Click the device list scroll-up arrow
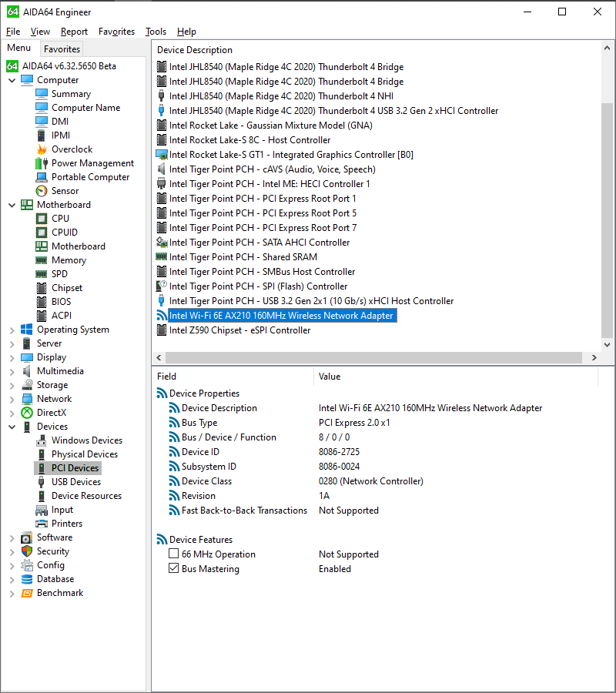 tap(608, 48)
